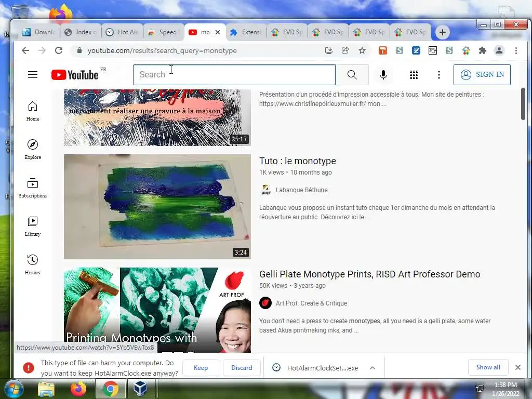
Task: Switch to the Index tab
Action: click(81, 32)
